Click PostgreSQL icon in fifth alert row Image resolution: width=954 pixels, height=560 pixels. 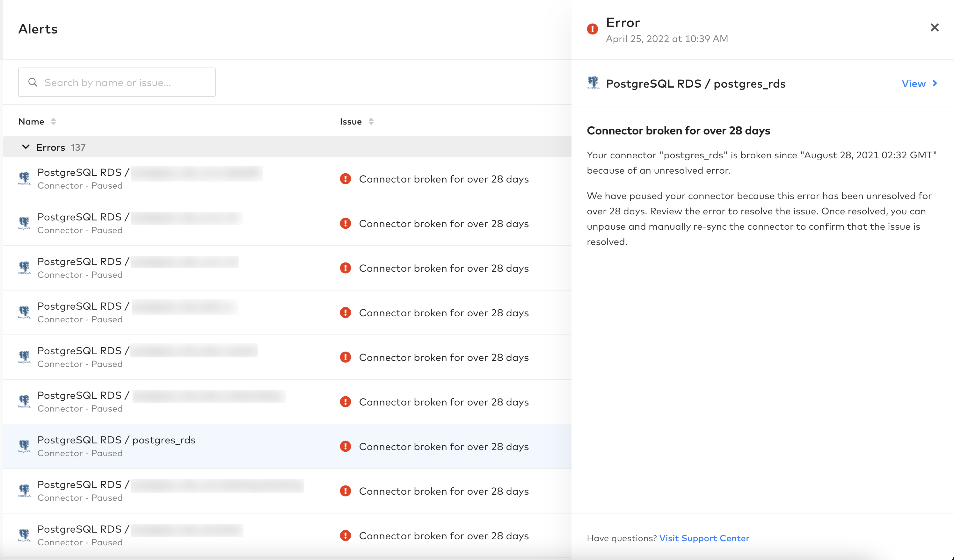point(25,357)
